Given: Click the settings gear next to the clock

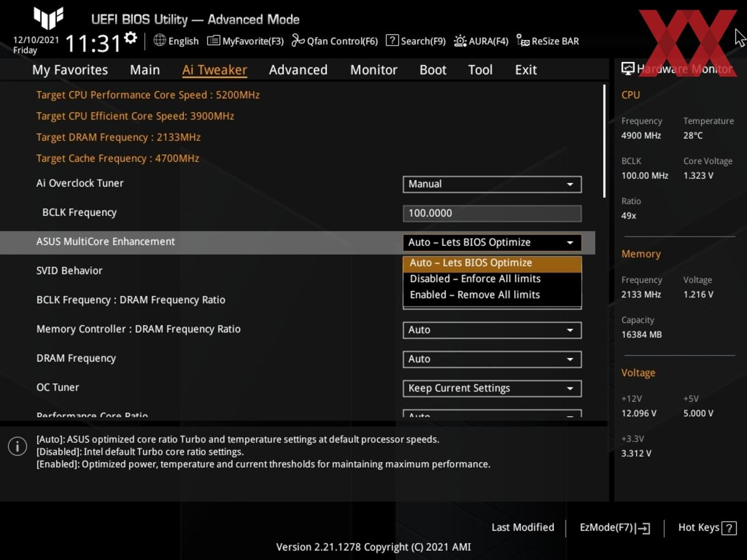Looking at the screenshot, I should click(130, 38).
